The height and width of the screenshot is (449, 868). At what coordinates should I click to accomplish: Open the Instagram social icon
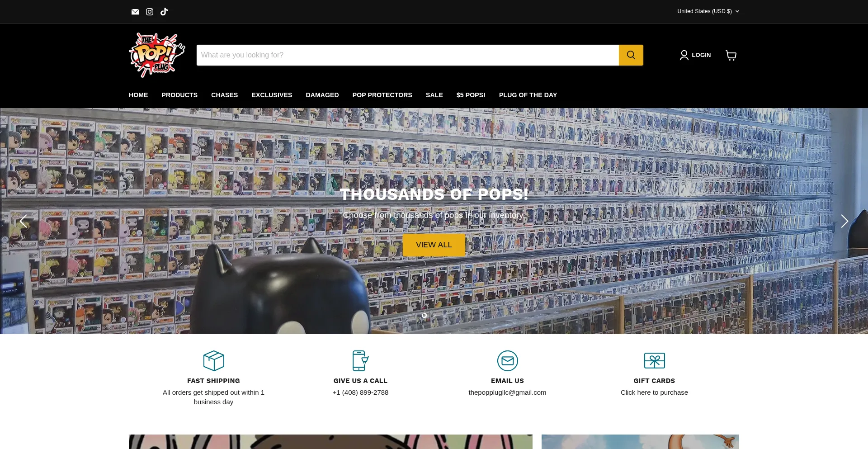point(150,12)
